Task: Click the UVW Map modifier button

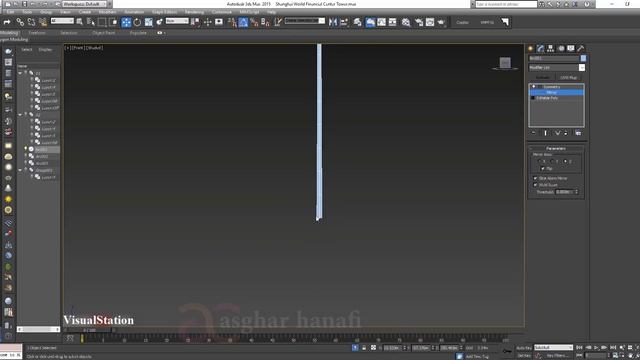Action: coord(569,78)
